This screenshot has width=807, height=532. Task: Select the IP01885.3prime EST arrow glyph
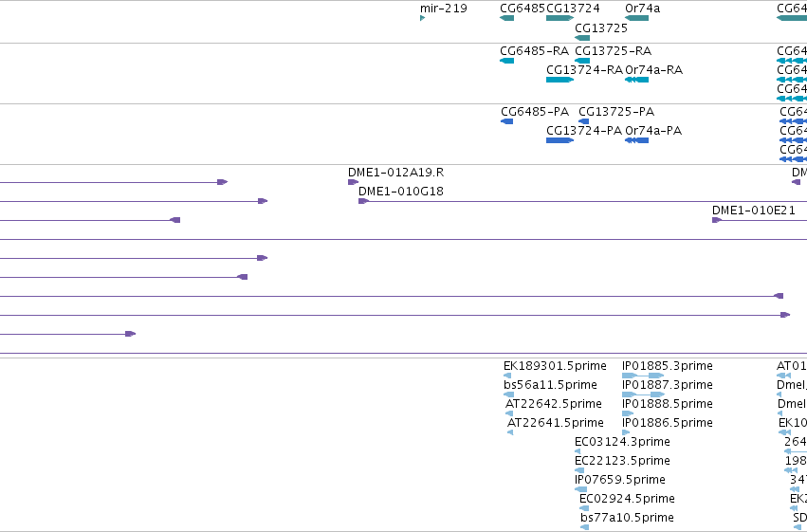pyautogui.click(x=643, y=376)
